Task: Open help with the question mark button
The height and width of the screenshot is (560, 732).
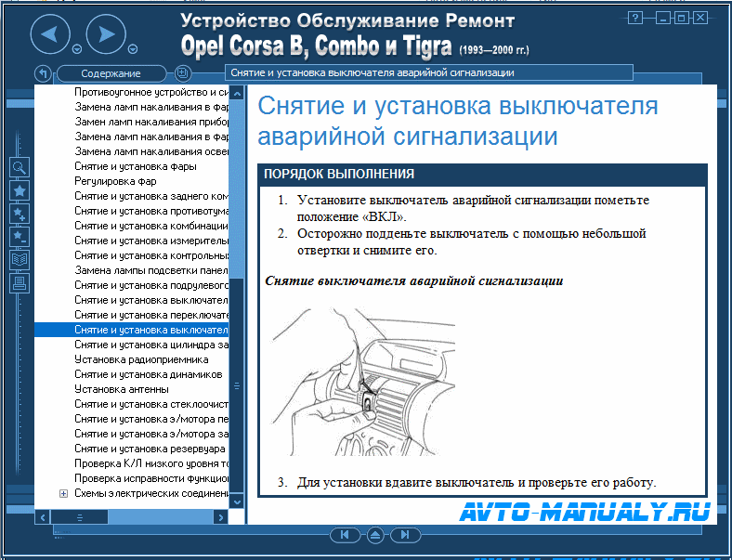Action: click(634, 19)
